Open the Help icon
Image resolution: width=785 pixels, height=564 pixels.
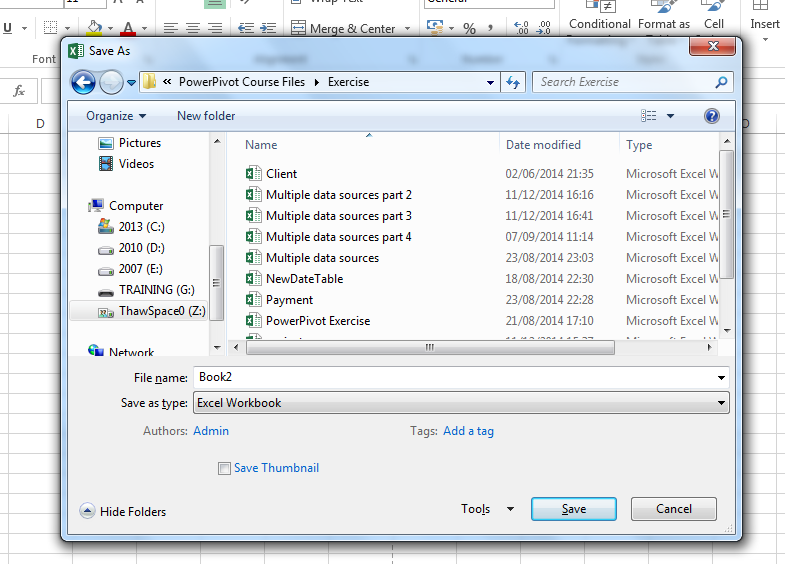coord(711,116)
